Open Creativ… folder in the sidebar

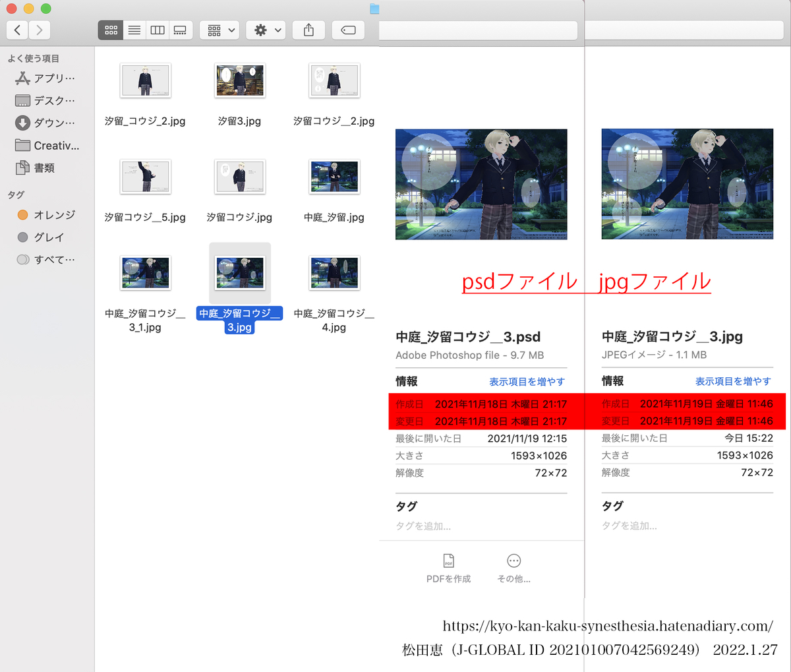46,145
